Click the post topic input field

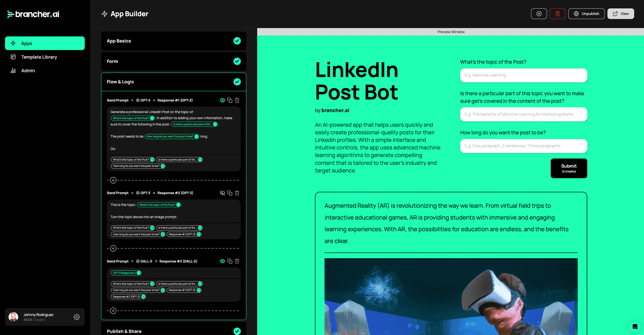tap(523, 75)
